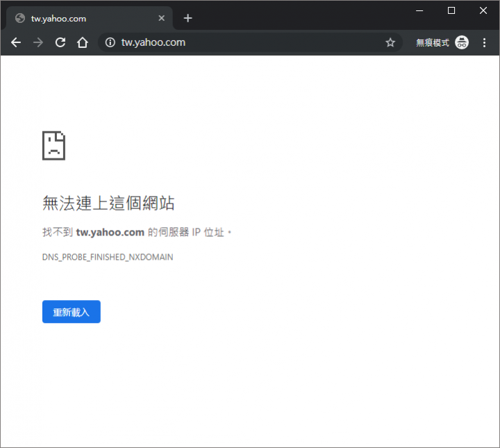Viewport: 500px width, 448px height.
Task: Select the tw.yahoo.com tab
Action: (x=90, y=18)
